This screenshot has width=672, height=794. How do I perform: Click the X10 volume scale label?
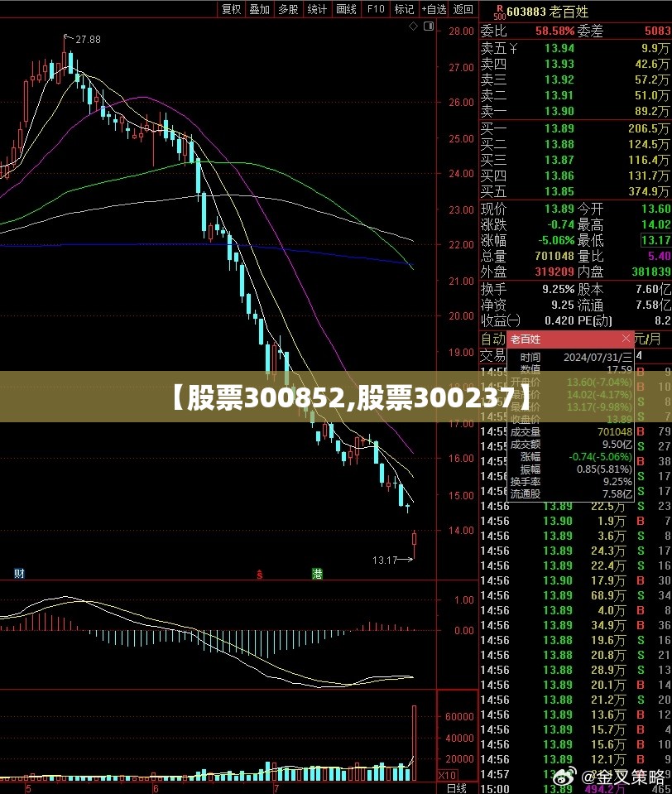pyautogui.click(x=448, y=775)
